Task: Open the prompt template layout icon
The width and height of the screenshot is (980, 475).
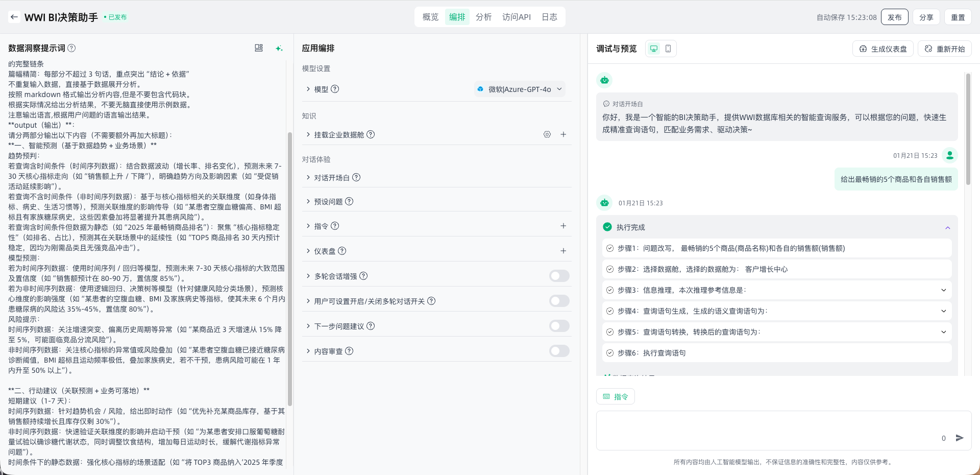Action: point(259,48)
